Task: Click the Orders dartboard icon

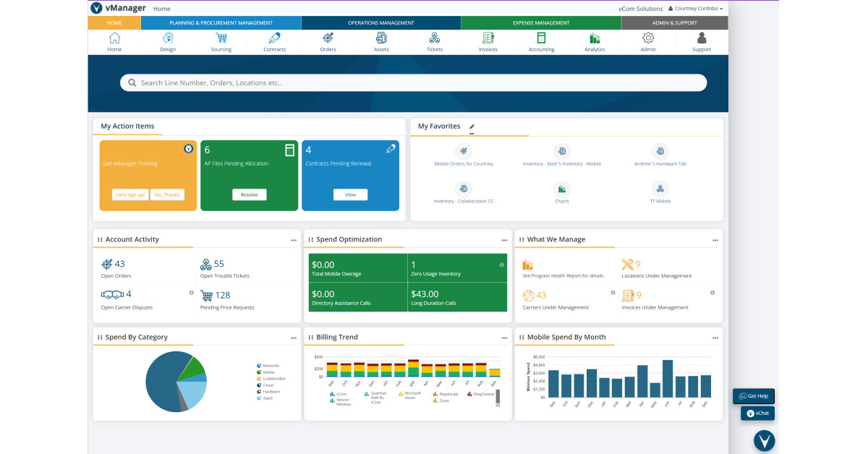Action: pos(328,39)
